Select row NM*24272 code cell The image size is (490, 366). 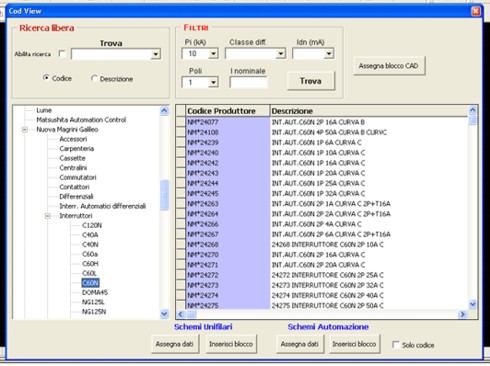pos(227,275)
